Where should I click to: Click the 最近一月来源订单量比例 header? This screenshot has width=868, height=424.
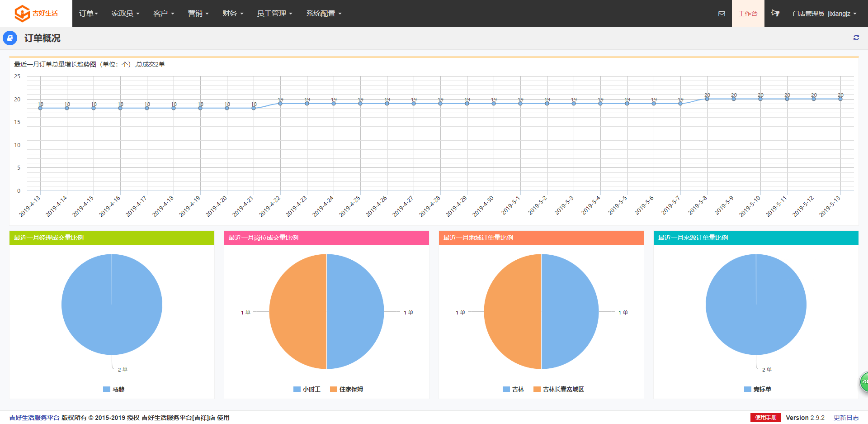click(756, 238)
